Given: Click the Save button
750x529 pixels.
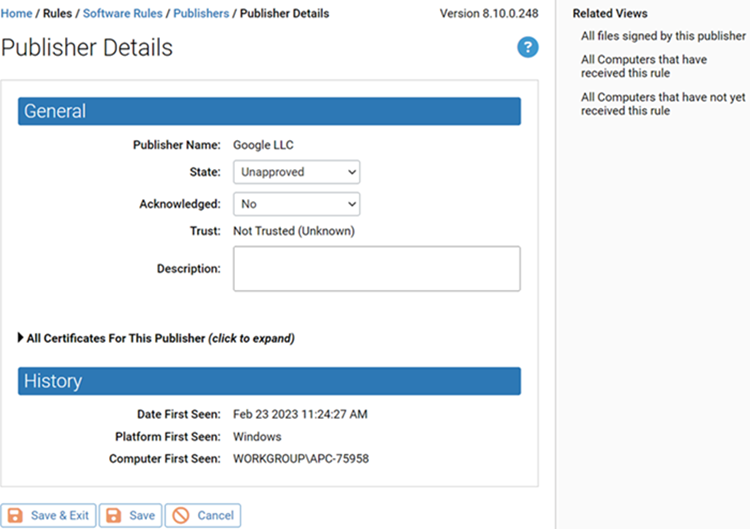Looking at the screenshot, I should click(x=131, y=516).
